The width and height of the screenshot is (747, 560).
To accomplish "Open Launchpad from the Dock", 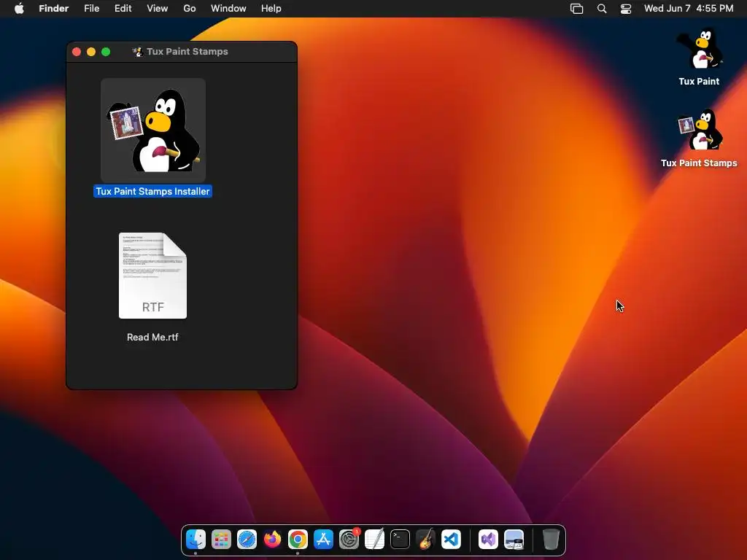I will click(221, 540).
